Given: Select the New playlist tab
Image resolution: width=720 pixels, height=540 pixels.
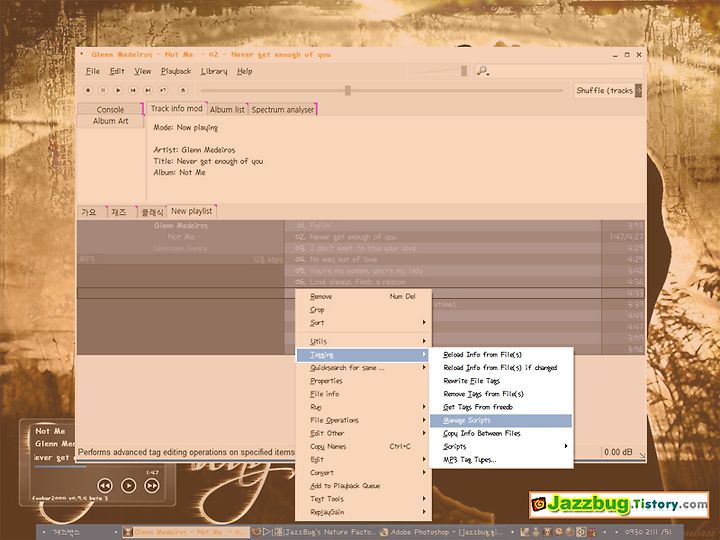Looking at the screenshot, I should [x=191, y=211].
